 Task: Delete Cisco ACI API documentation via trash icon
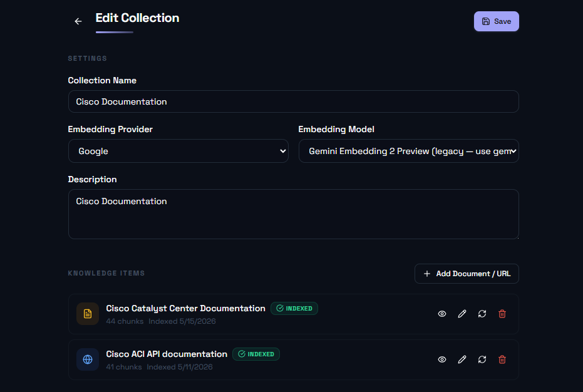(502, 359)
